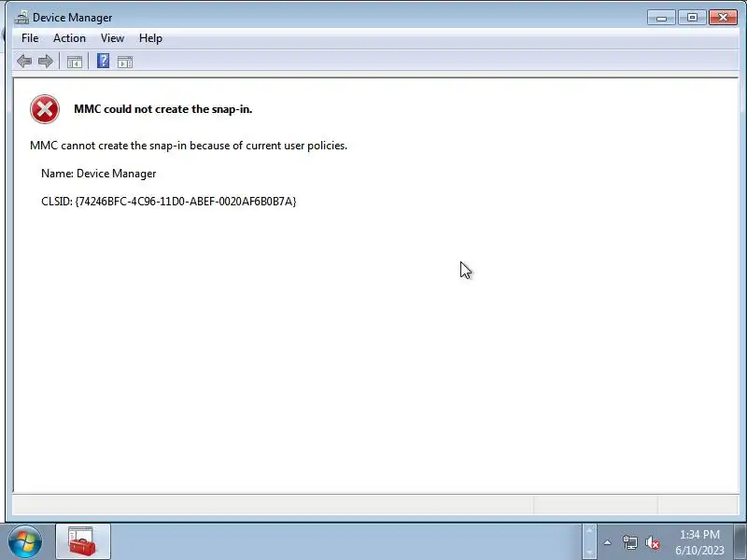Click the muted volume tray icon
The height and width of the screenshot is (560, 747).
(652, 542)
